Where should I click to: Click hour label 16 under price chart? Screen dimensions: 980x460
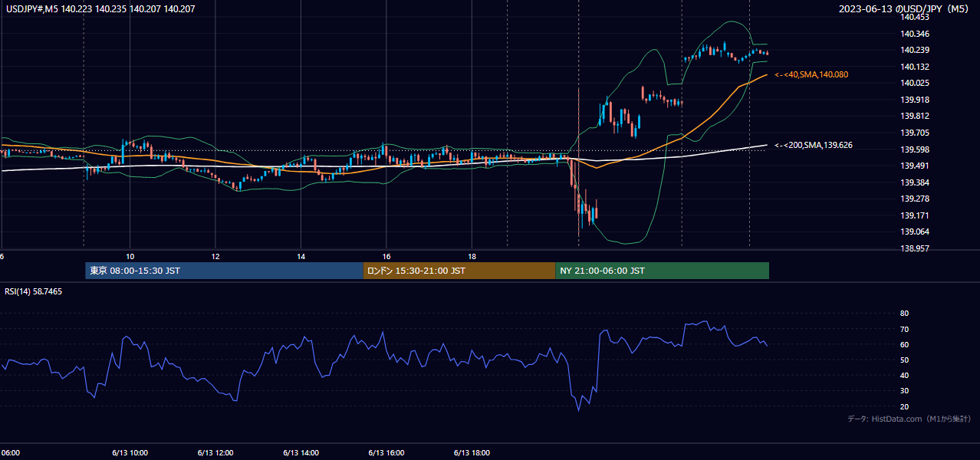coord(386,256)
